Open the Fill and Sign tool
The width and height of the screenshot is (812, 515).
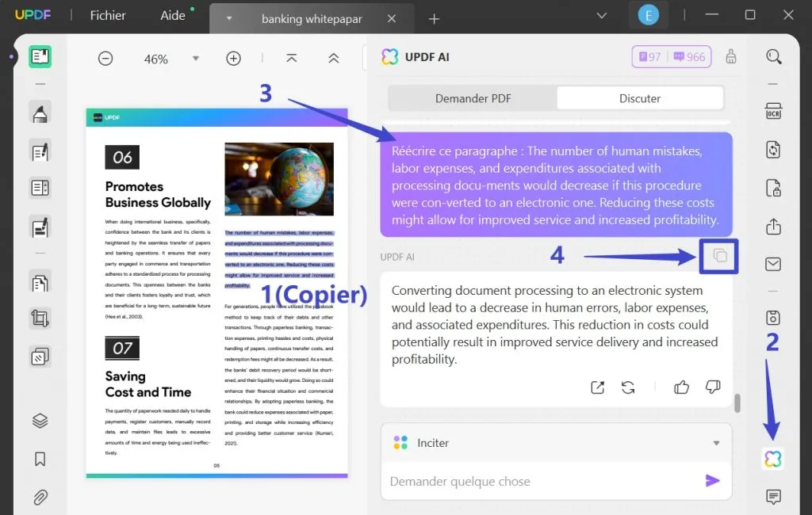tap(40, 227)
